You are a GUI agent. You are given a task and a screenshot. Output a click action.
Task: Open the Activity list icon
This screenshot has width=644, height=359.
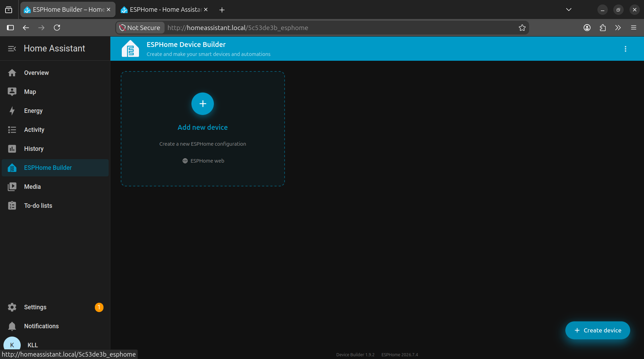12,130
